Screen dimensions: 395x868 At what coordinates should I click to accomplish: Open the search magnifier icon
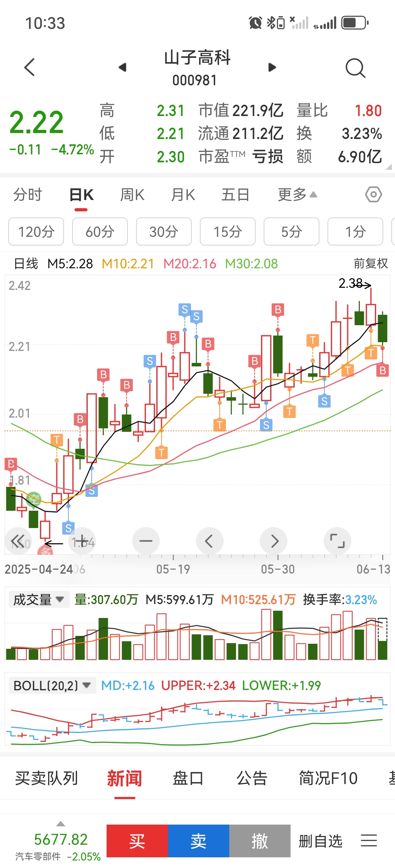[355, 68]
